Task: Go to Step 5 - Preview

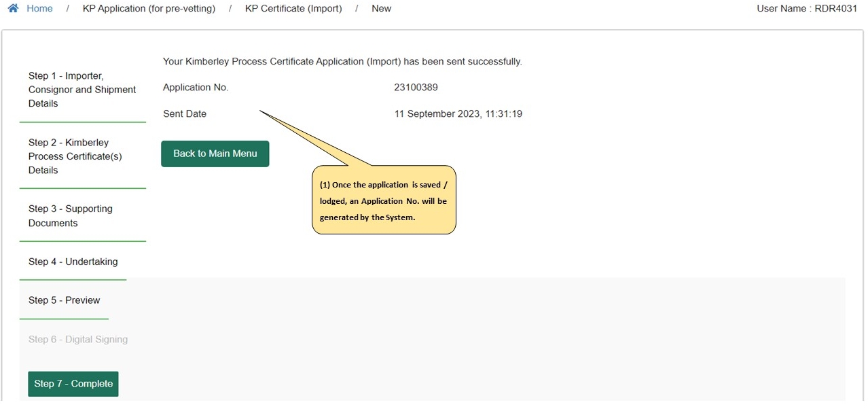Action: click(64, 300)
